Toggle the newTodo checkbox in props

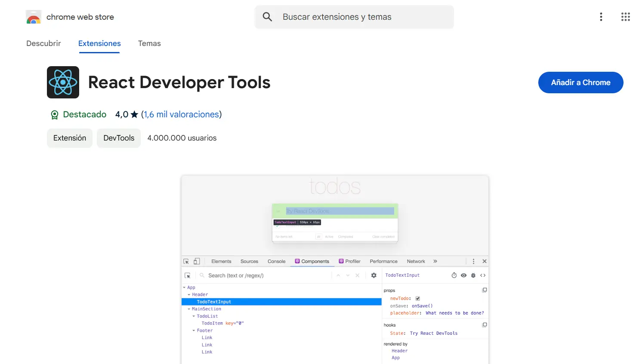pos(417,298)
